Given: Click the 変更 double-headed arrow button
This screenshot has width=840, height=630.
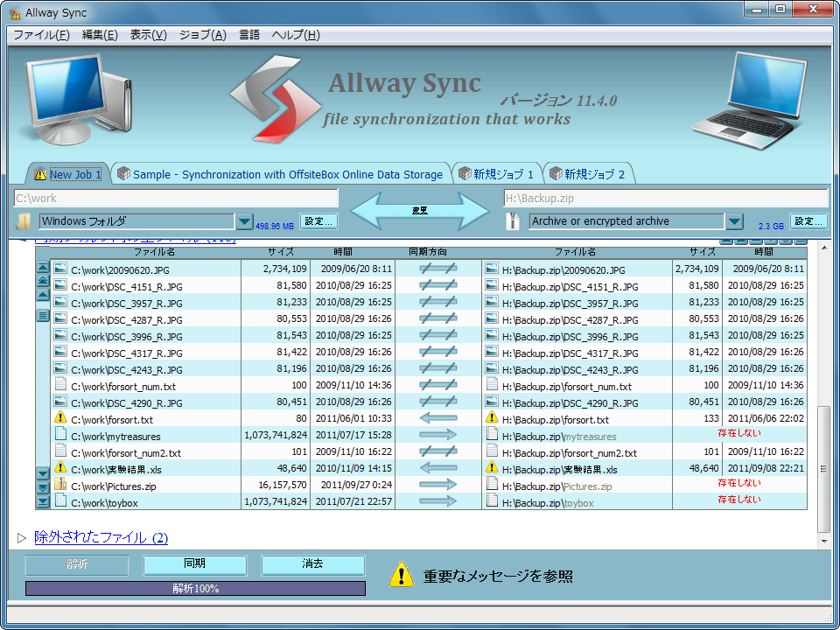Looking at the screenshot, I should (x=420, y=211).
